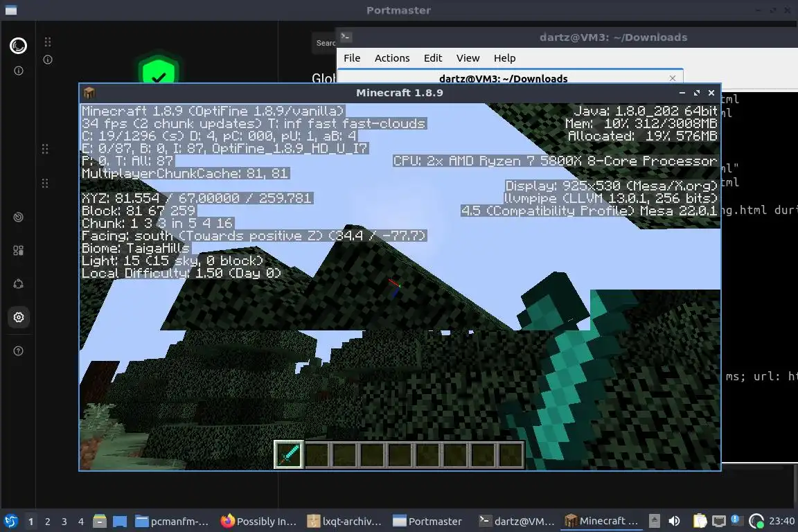Click the terminal icon in the dartz@VM3 title bar
798x532 pixels.
(346, 37)
